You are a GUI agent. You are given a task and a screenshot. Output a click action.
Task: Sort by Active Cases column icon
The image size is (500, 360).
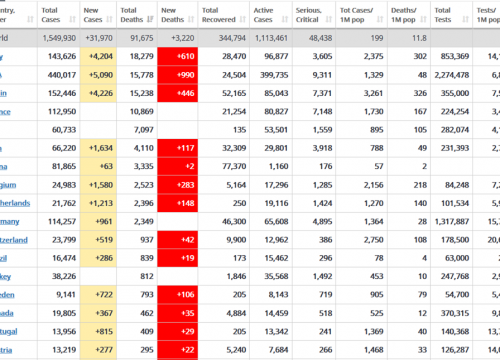coord(285,19)
